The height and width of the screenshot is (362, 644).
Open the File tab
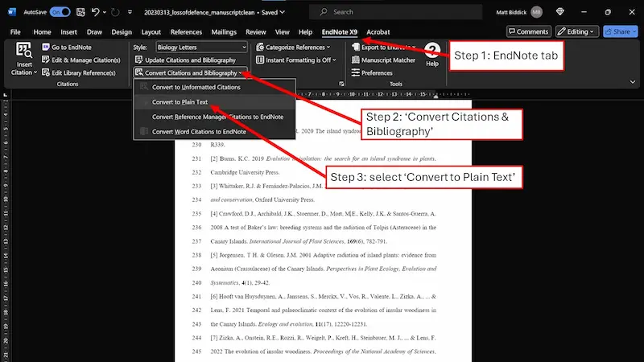coord(15,32)
